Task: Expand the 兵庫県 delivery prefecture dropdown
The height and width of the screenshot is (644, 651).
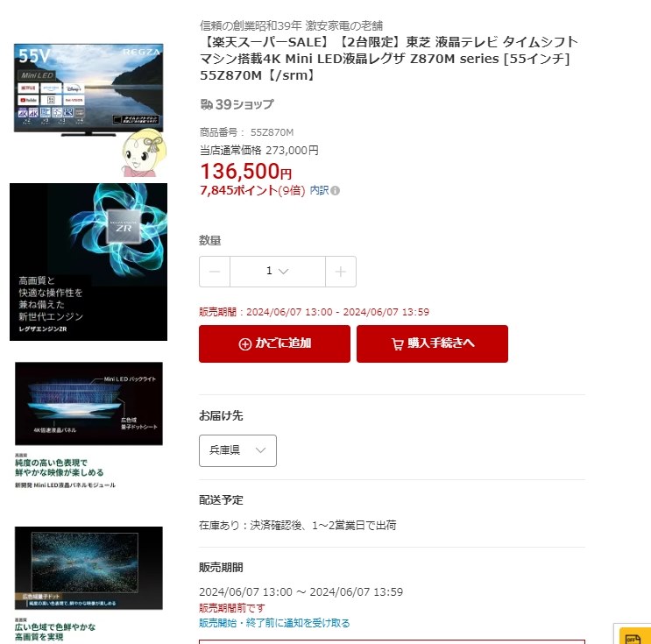Action: [x=237, y=450]
